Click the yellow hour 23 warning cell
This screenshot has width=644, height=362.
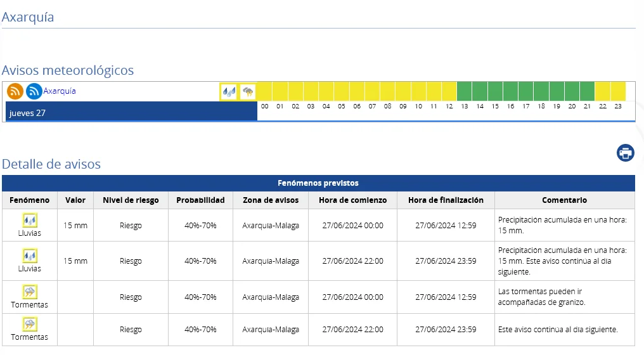click(618, 91)
